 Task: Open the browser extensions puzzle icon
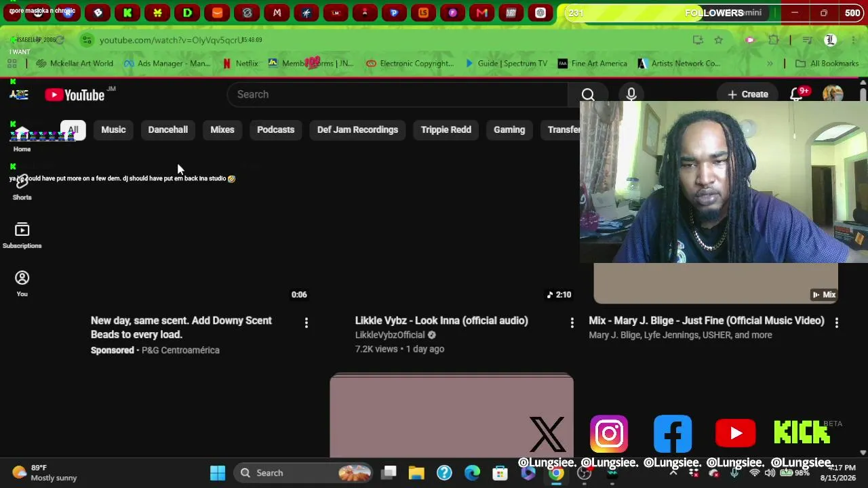point(774,40)
